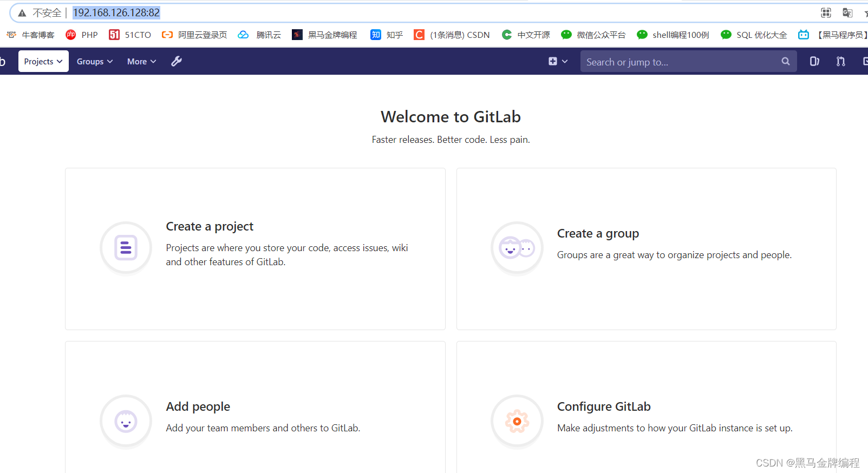Viewport: 868px width, 473px height.
Task: Select the Create a group card
Action: coord(647,249)
